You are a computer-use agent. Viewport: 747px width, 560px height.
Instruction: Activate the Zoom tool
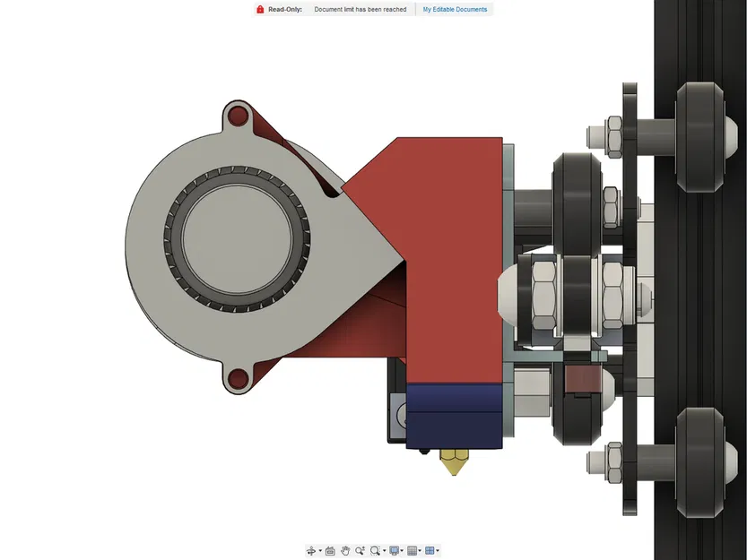360,550
